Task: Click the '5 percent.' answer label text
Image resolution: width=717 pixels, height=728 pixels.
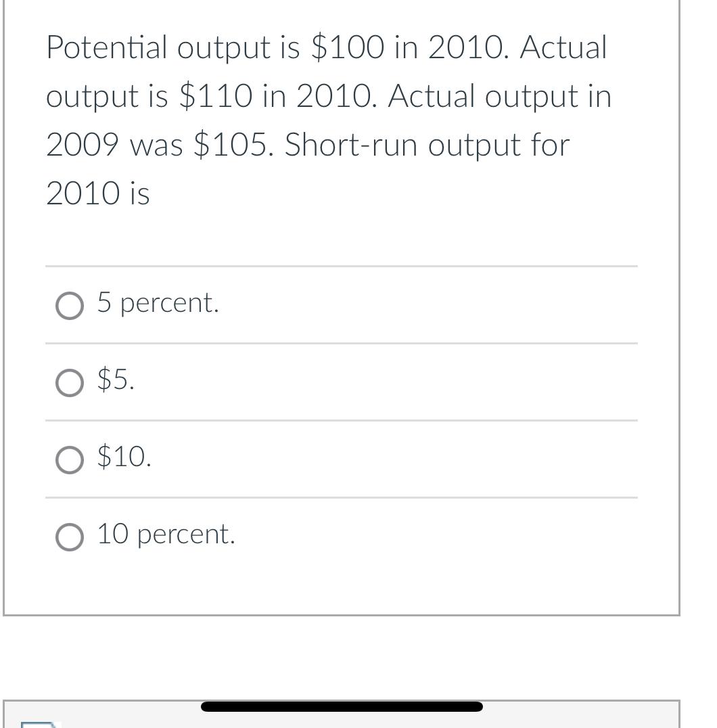Action: coord(158,303)
